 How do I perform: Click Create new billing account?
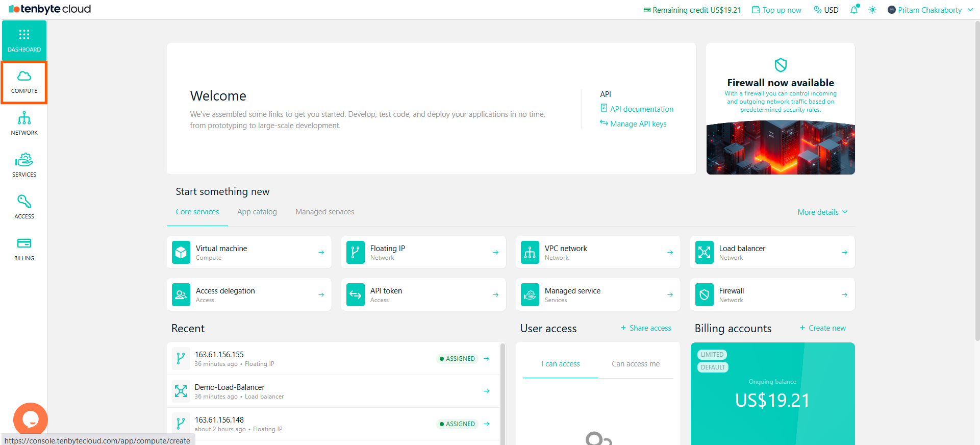click(x=822, y=328)
